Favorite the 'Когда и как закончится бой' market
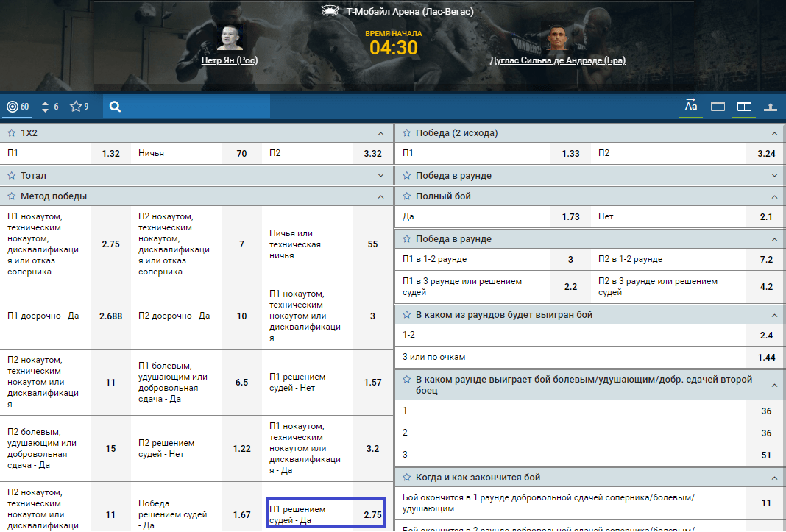 [x=406, y=478]
